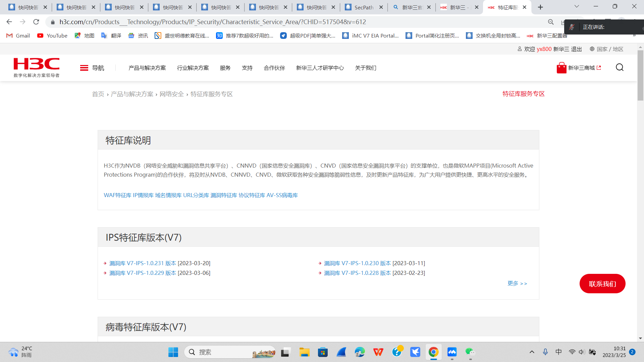Open the 新华三商城 shopping bag icon
644x362 pixels.
pyautogui.click(x=561, y=68)
